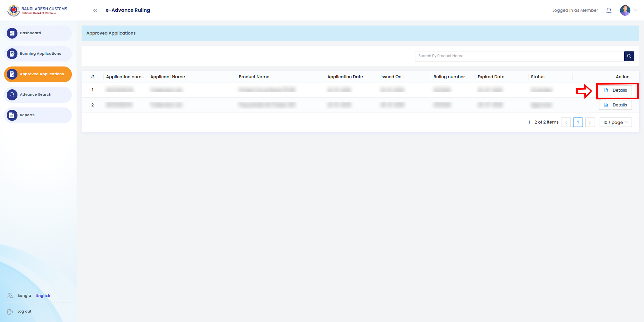Screen dimensions: 644x322
Task: Click the Advance Search magnifier icon
Action: tap(12, 95)
